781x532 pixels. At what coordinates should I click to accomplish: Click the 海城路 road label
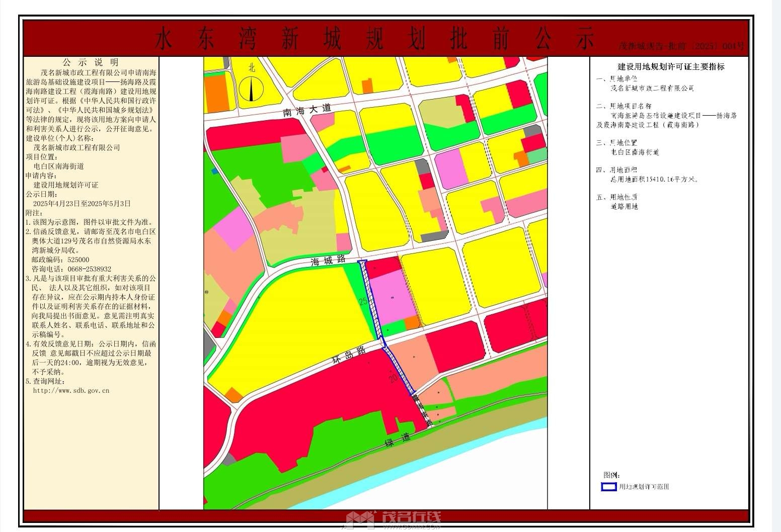(x=328, y=260)
